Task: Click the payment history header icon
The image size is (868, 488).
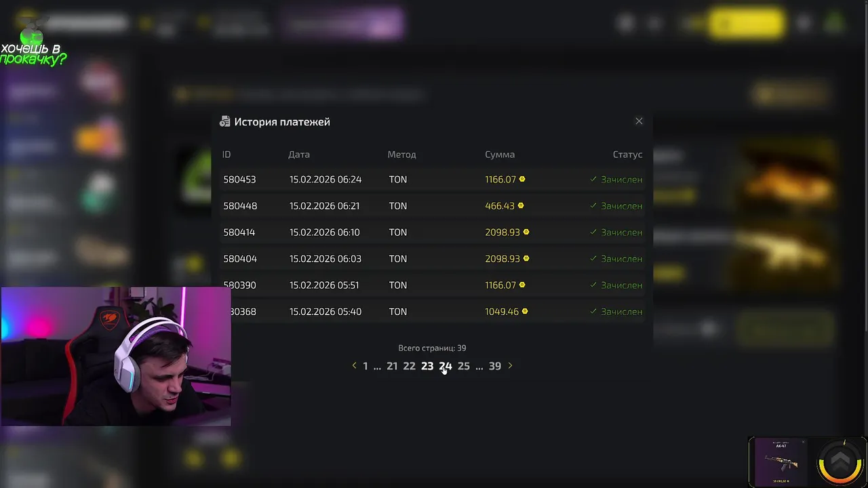Action: point(224,122)
